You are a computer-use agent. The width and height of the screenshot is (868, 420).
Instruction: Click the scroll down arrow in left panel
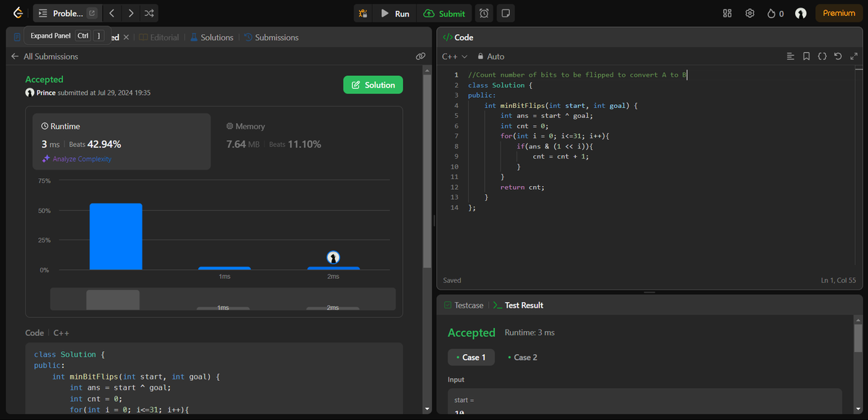tap(427, 409)
